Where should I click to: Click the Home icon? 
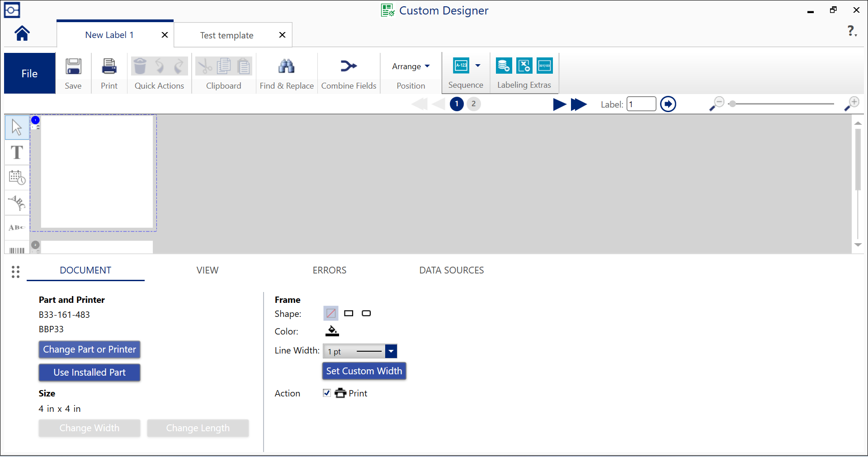pyautogui.click(x=22, y=33)
